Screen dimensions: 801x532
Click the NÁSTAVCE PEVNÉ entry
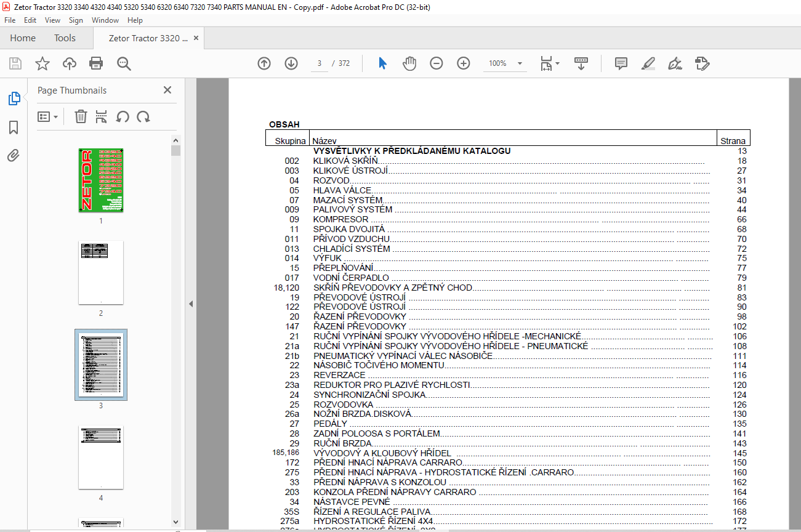click(352, 502)
